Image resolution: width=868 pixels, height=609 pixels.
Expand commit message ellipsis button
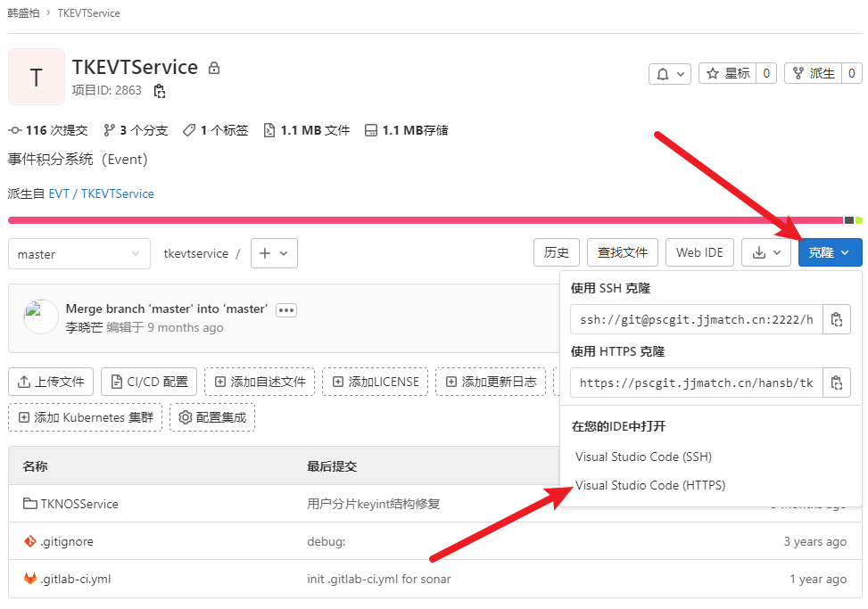285,310
